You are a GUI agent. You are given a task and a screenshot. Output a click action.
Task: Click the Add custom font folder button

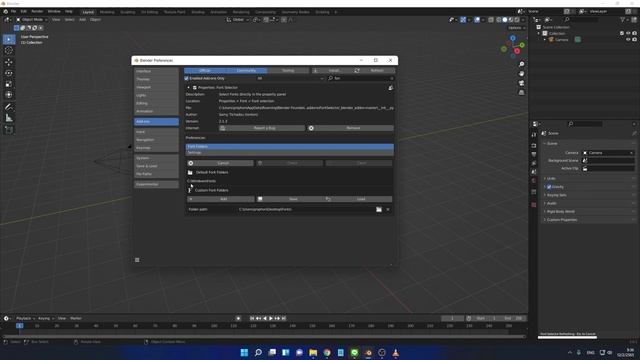(x=220, y=199)
